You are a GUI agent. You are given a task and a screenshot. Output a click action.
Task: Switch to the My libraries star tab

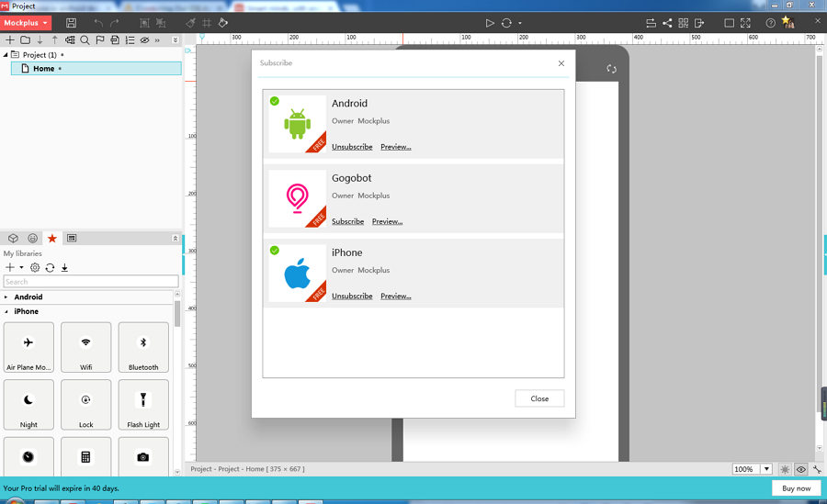coord(51,239)
